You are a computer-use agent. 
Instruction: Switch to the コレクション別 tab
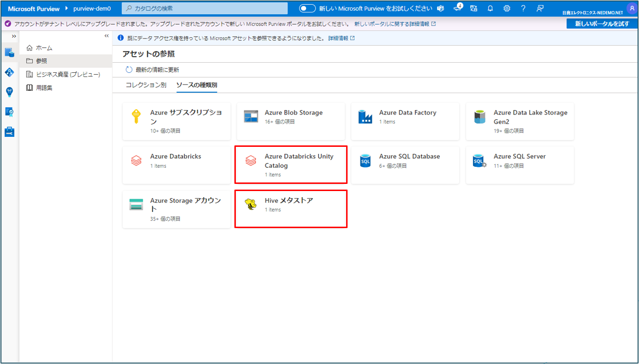146,85
